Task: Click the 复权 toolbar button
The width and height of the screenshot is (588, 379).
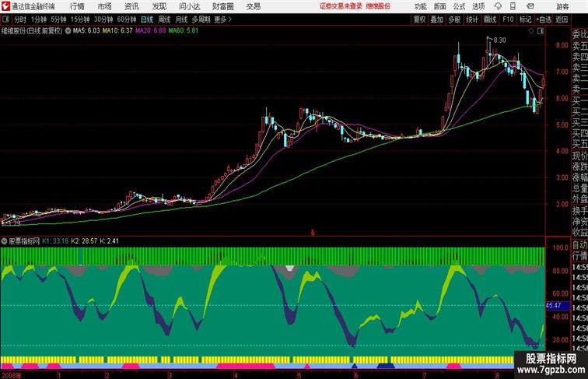Action: 419,19
